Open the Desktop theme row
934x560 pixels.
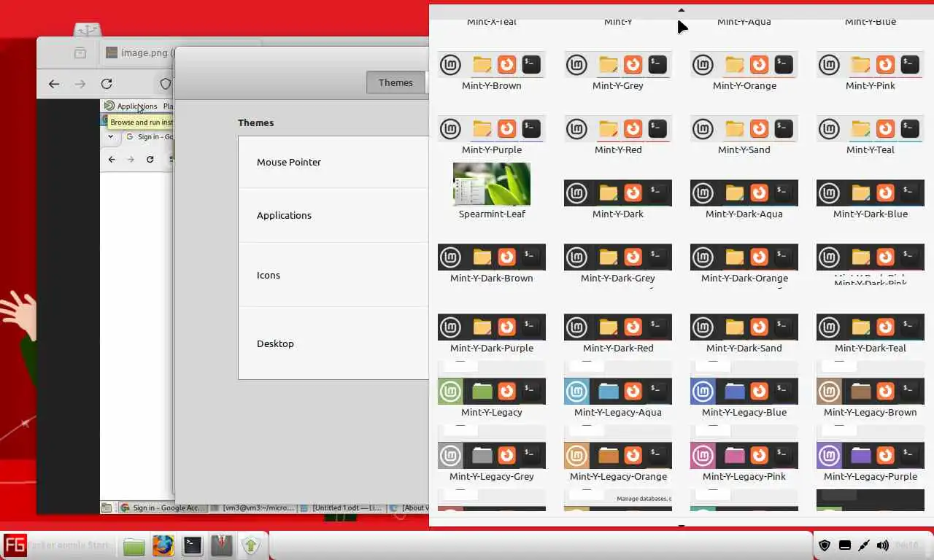tap(333, 343)
